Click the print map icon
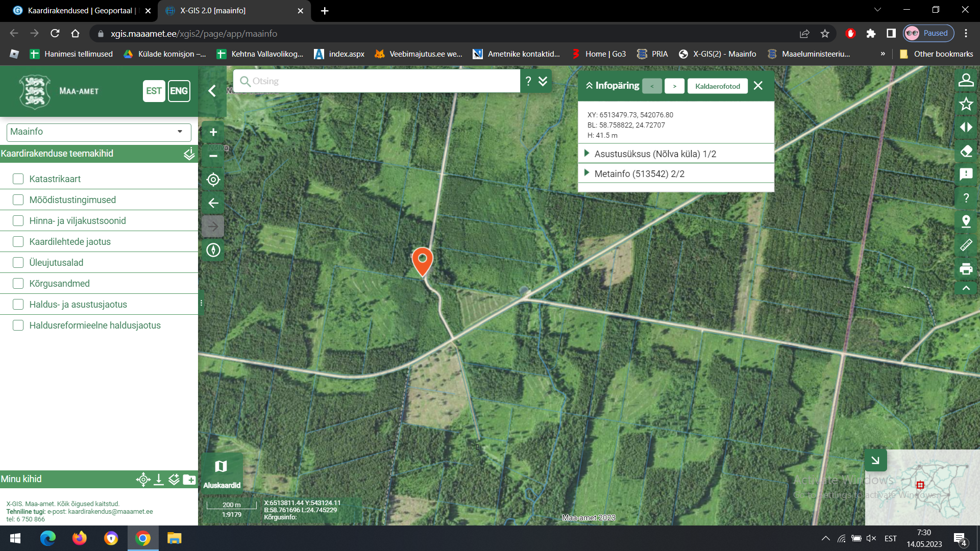This screenshot has width=980, height=551. (966, 269)
